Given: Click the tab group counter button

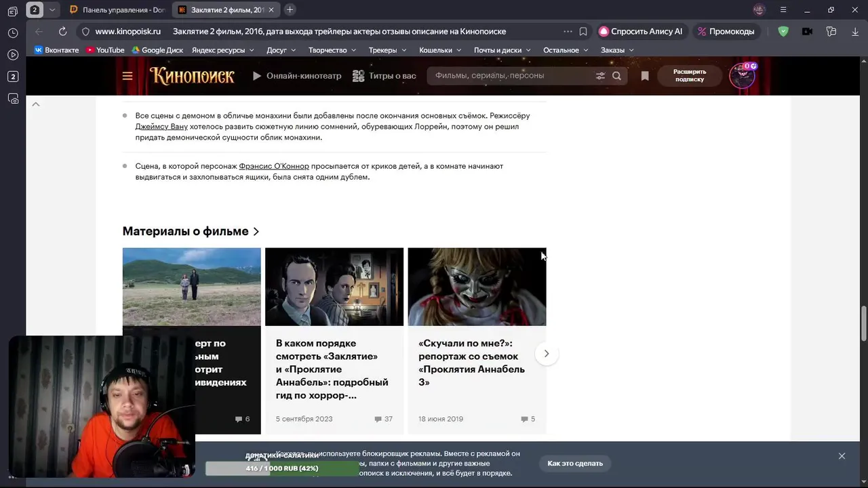Looking at the screenshot, I should (35, 10).
